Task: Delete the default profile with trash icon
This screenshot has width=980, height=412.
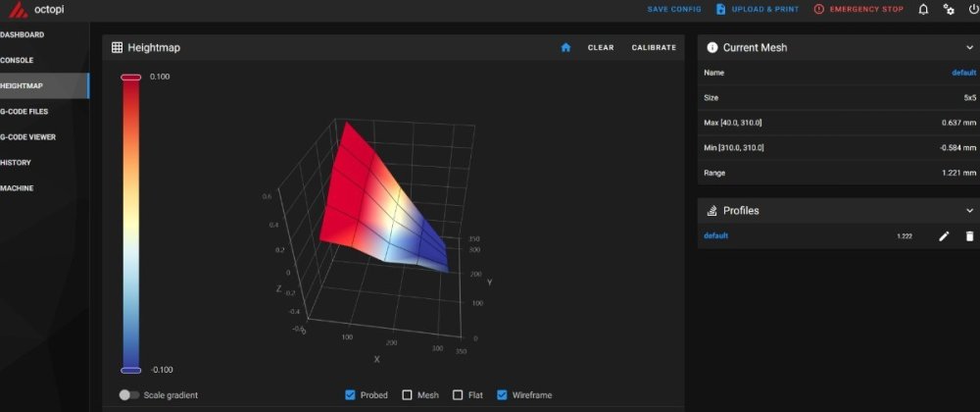Action: click(x=969, y=235)
